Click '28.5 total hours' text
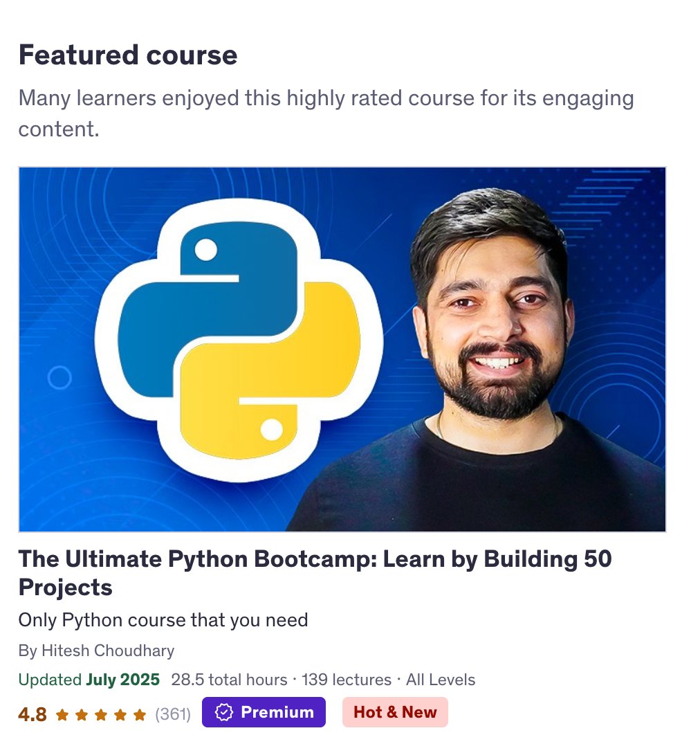 pos(229,680)
